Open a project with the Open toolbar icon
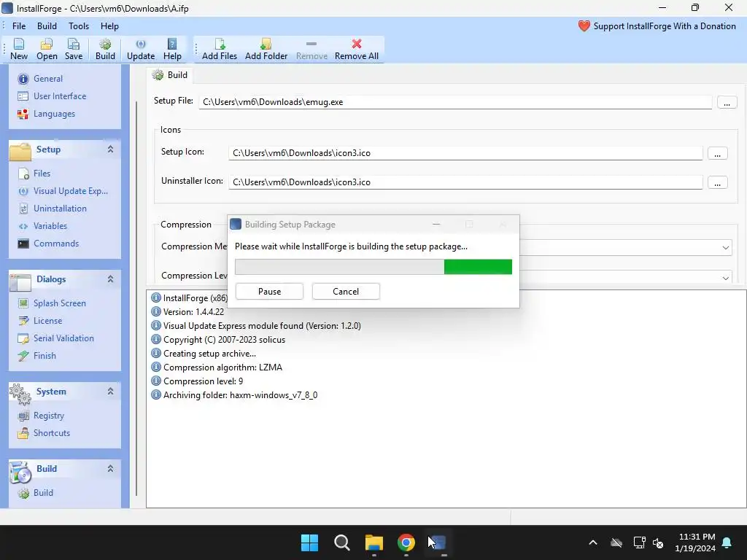This screenshot has height=560, width=747. click(47, 49)
